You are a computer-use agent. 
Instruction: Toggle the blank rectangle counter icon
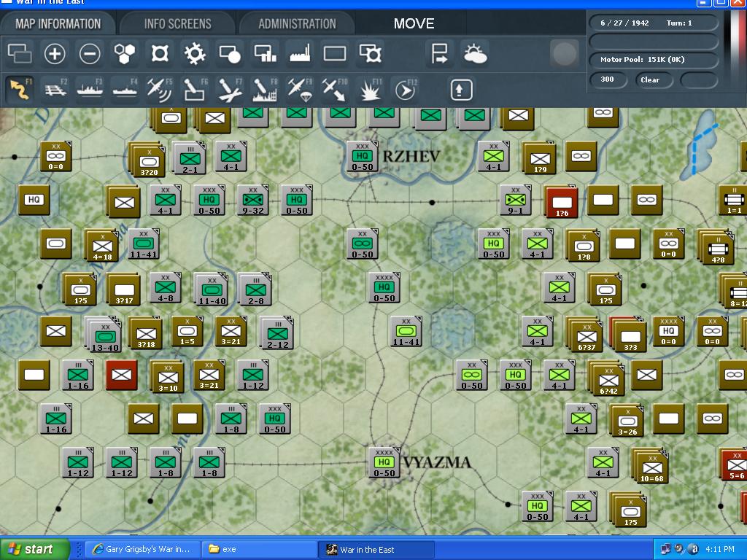point(335,53)
